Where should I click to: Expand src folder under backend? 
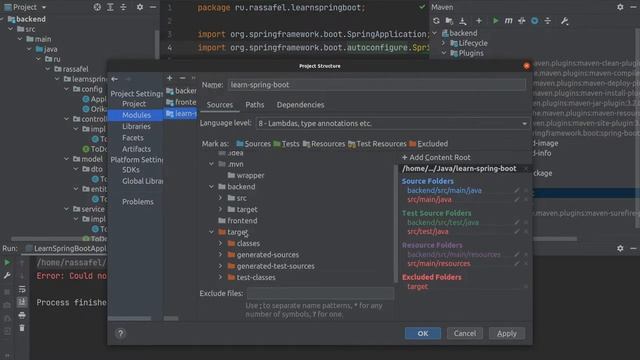click(x=220, y=198)
